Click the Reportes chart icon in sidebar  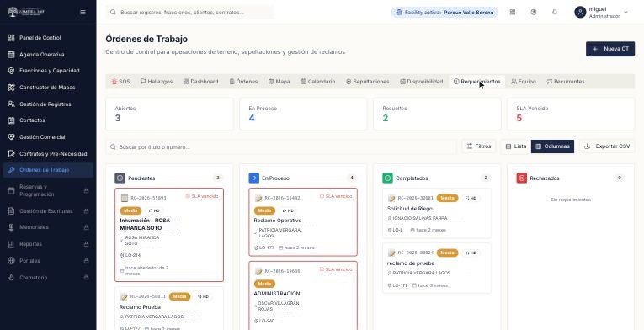[12, 244]
